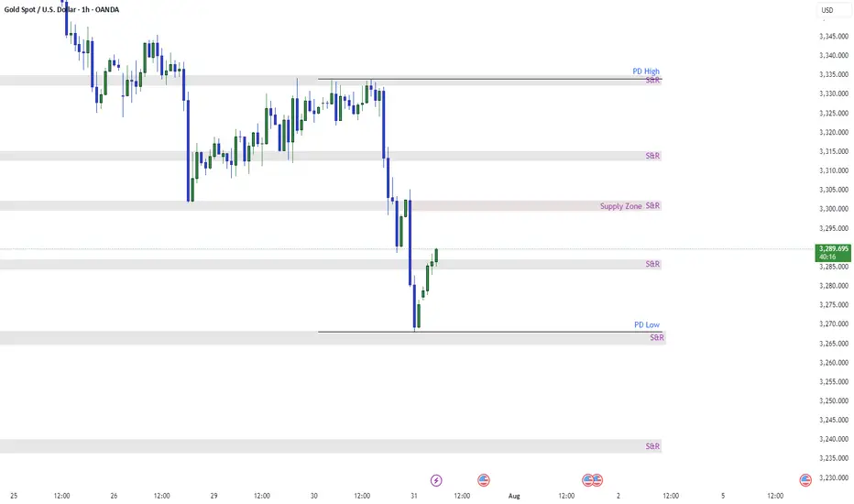The image size is (854, 504).
Task: Click the S&R label at the 3,285 level
Action: pyautogui.click(x=652, y=264)
